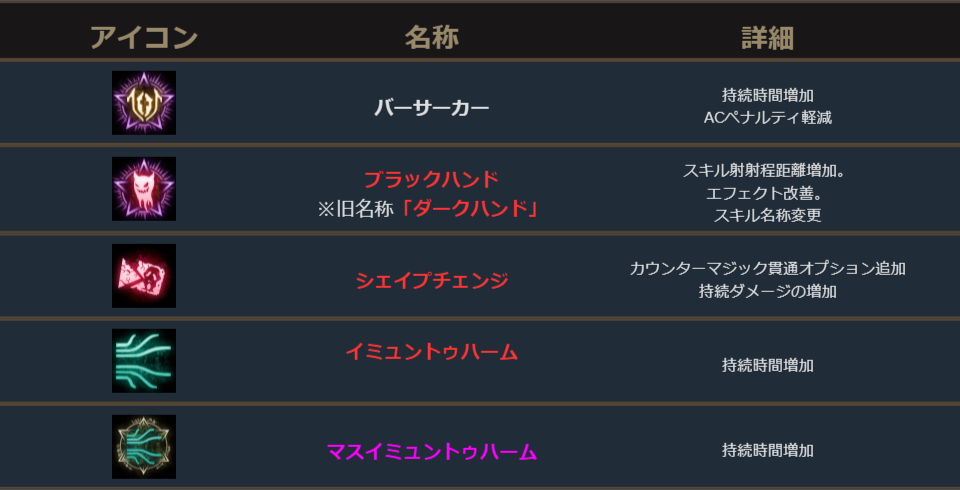Click the Black Hand demon-face icon
Image resolution: width=960 pixels, height=490 pixels.
click(144, 189)
